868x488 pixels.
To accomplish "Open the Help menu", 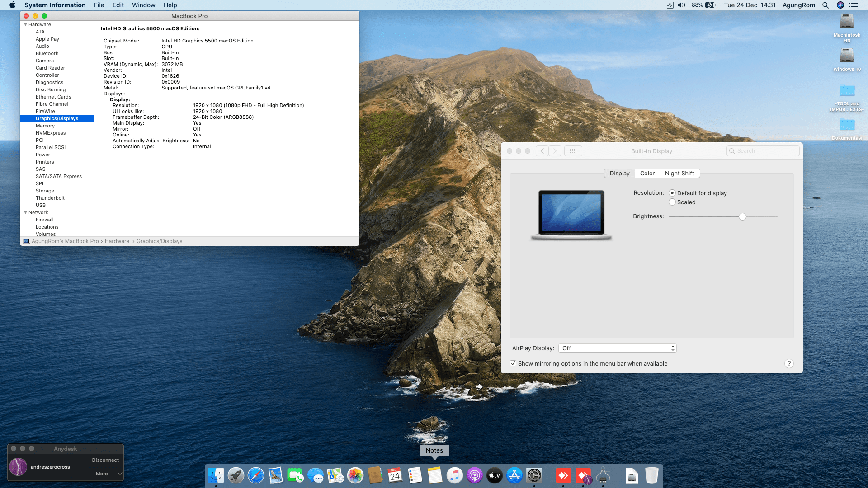I will tap(170, 5).
